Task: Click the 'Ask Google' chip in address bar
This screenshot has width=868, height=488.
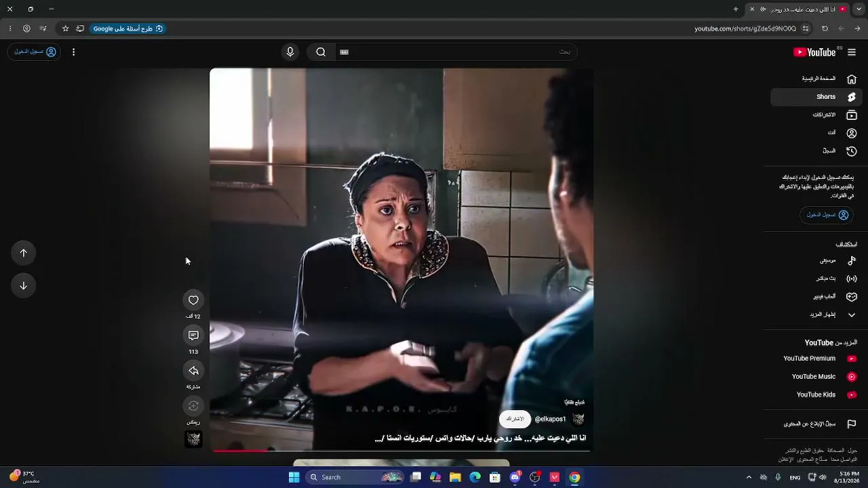Action: [x=128, y=28]
